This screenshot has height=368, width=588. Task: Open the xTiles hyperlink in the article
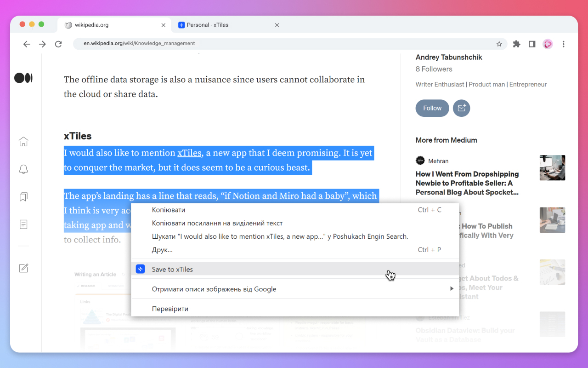189,153
